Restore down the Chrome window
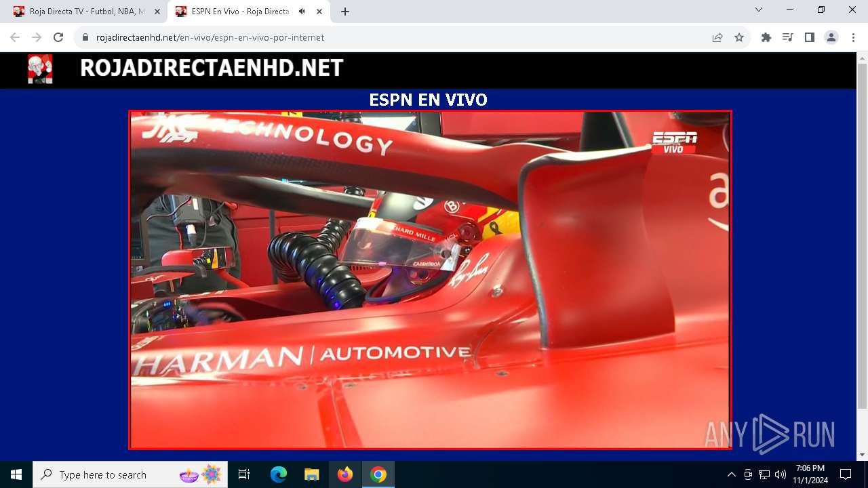Screen dimensions: 868x488 tap(821, 10)
